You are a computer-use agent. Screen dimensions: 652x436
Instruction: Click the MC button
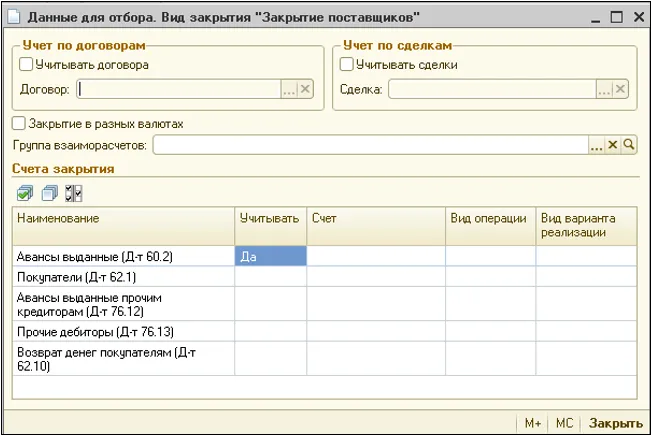click(564, 423)
